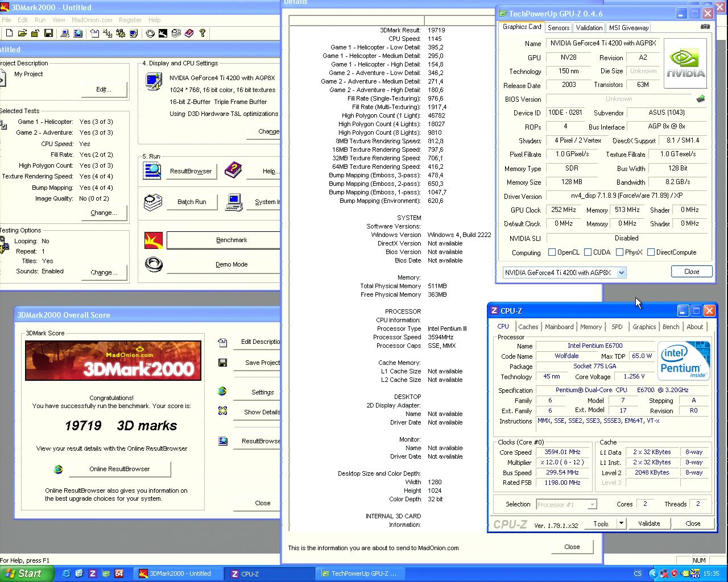Screen dimensions: 728x582
Task: Open the MSI Giveaway tab in GPU-Z
Action: 628,28
